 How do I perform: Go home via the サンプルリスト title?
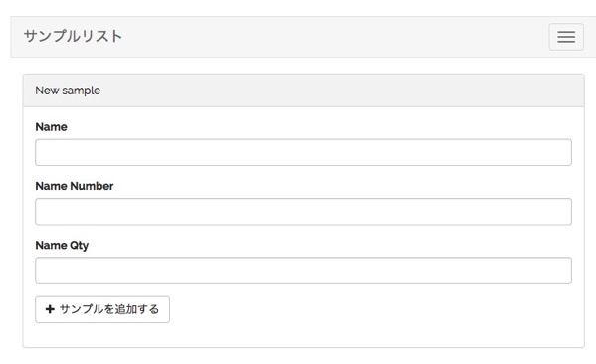(73, 36)
